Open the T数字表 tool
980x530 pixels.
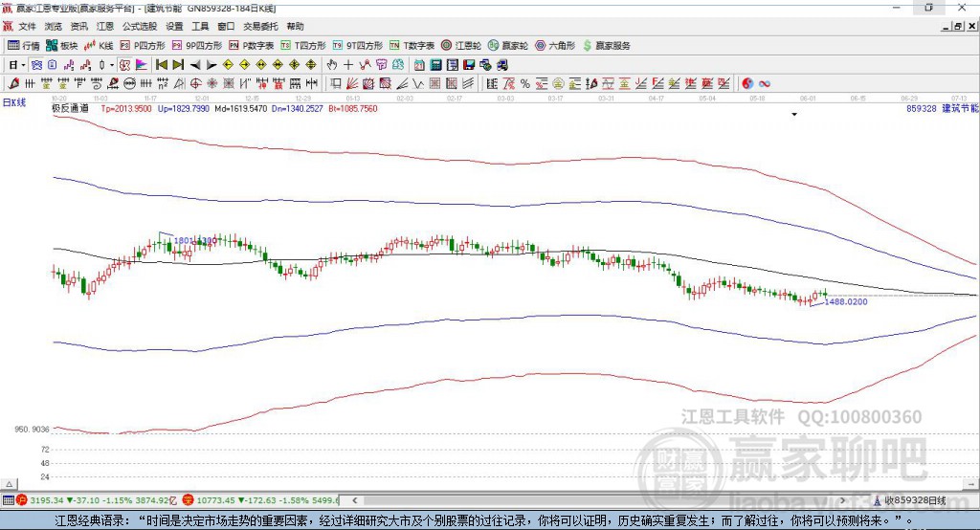[412, 46]
